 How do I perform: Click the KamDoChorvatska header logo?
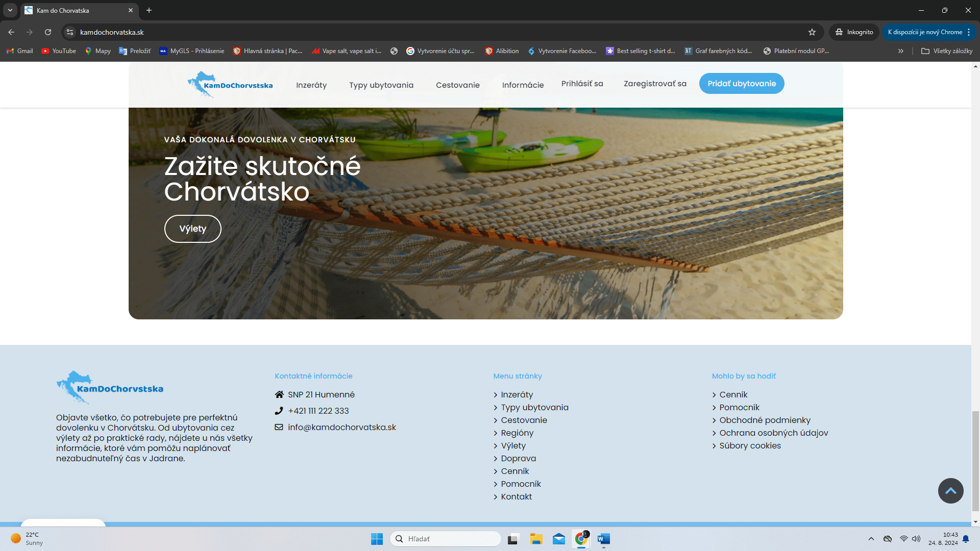click(230, 84)
